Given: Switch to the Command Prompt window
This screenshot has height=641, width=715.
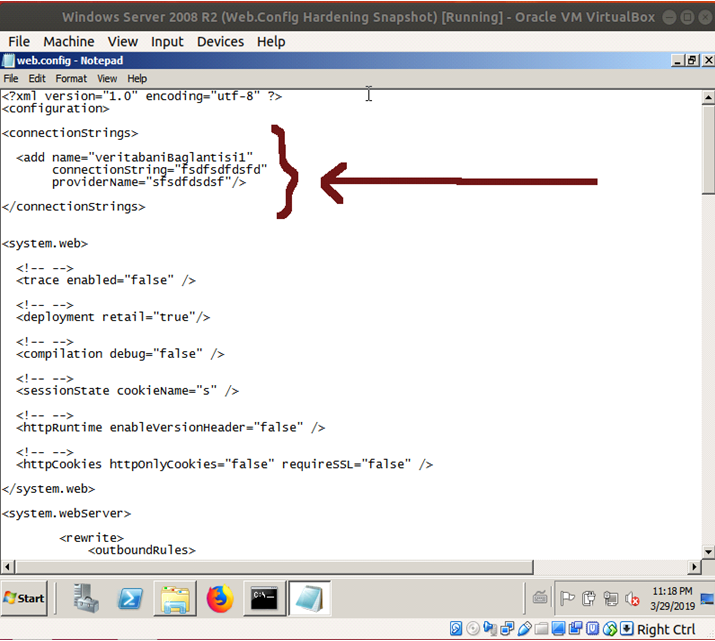Looking at the screenshot, I should click(264, 598).
